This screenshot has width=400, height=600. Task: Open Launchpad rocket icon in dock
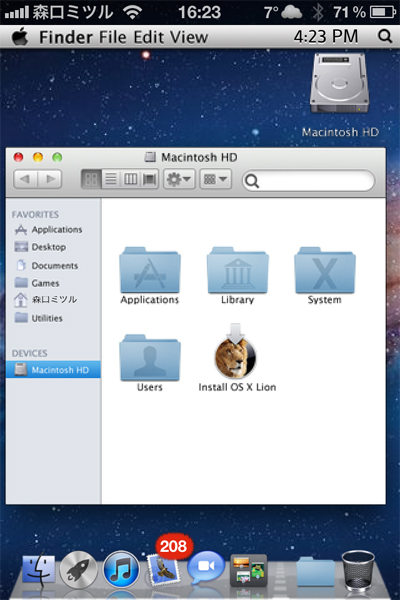pos(78,570)
